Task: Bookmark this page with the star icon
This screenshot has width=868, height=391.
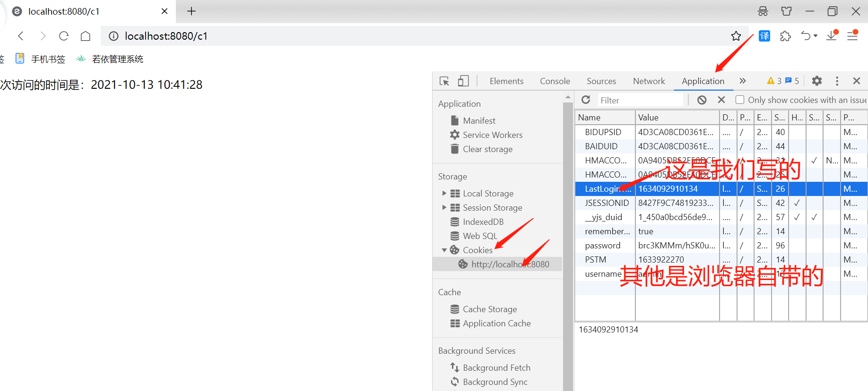Action: 736,36
